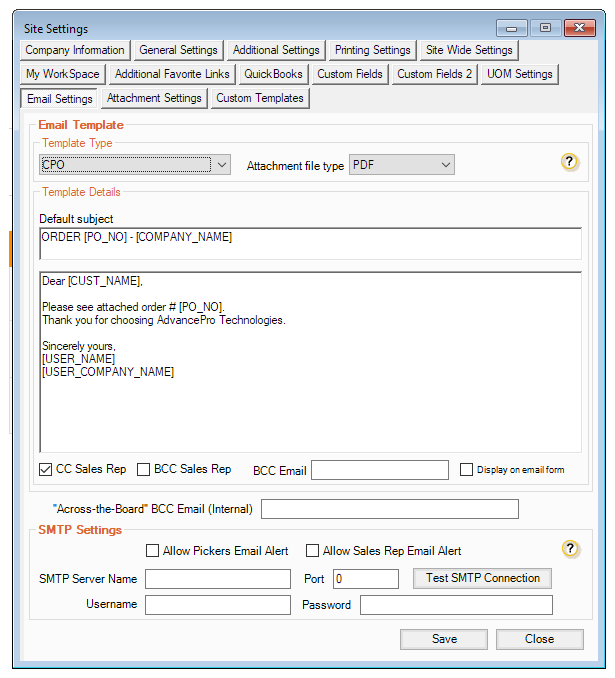Check Display on email form
The image size is (615, 678).
[x=466, y=470]
